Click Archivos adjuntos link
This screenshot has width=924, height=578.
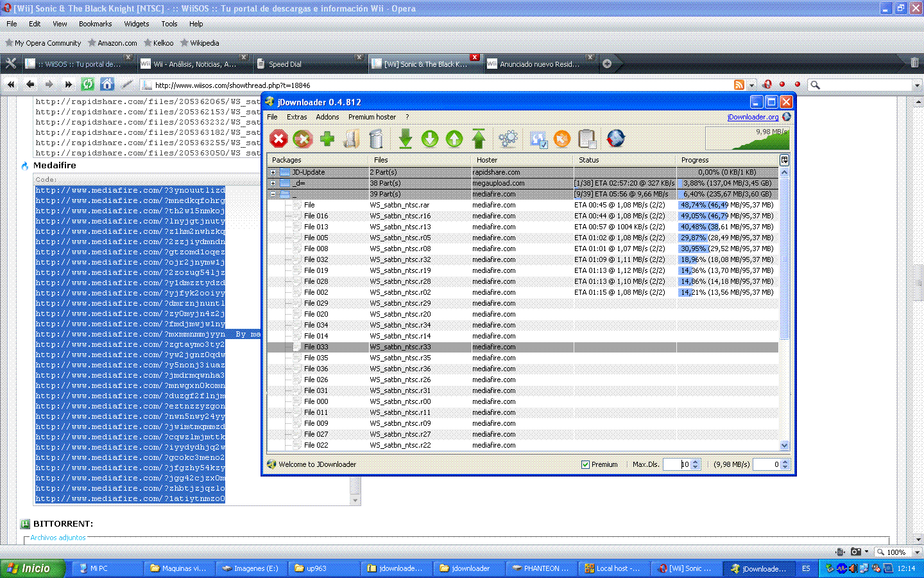click(x=58, y=538)
